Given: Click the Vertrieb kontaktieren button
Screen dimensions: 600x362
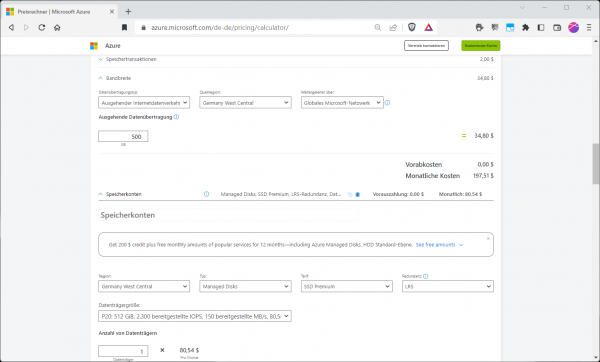Looking at the screenshot, I should (426, 46).
